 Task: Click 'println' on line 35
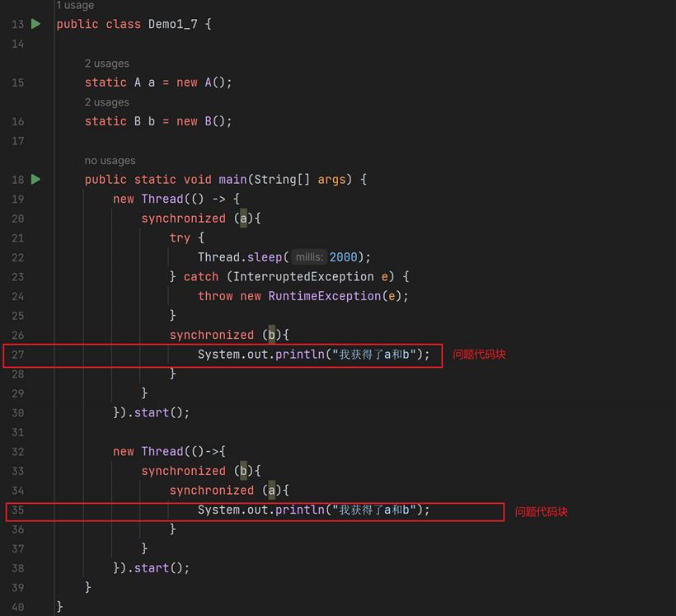(x=299, y=510)
